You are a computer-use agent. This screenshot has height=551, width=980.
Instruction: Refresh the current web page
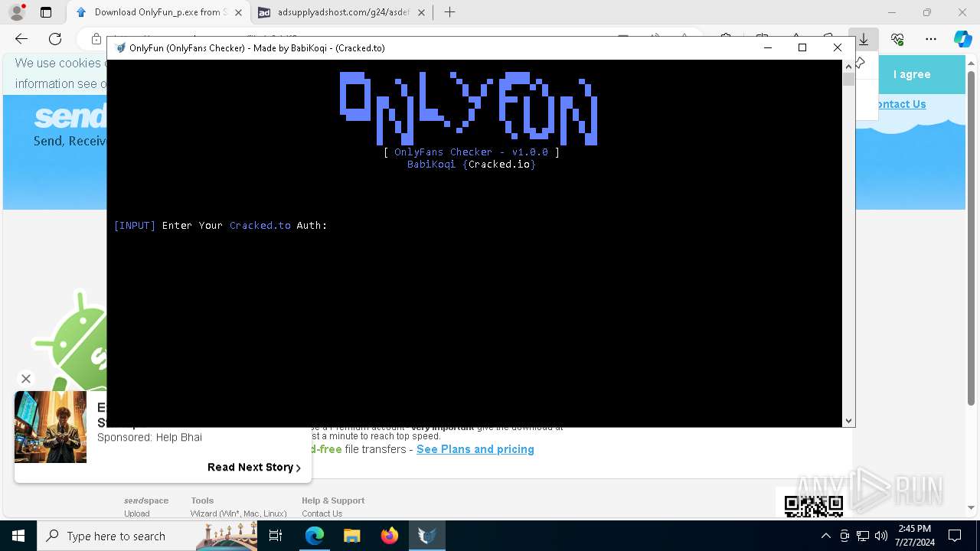(55, 39)
